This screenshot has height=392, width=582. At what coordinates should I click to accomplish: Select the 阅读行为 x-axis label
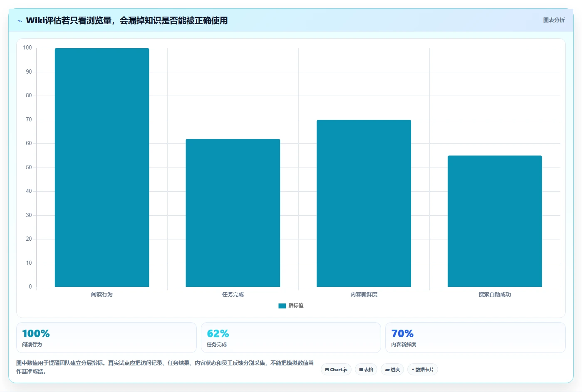tap(102, 294)
